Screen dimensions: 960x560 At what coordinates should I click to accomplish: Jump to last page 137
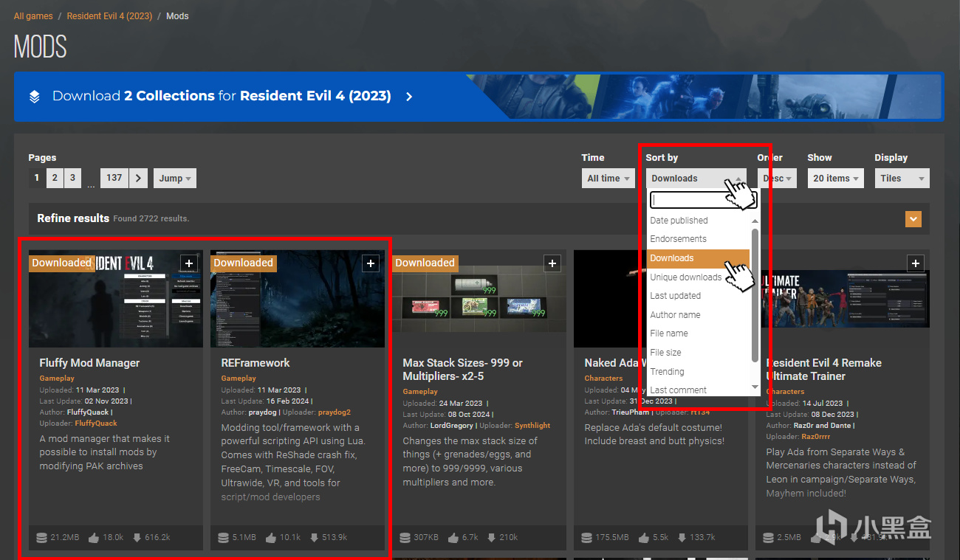click(114, 178)
